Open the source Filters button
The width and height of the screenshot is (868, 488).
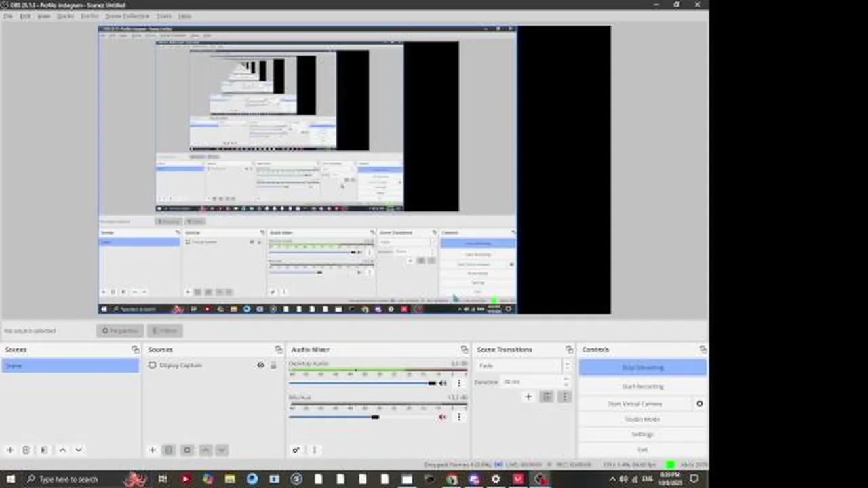pyautogui.click(x=165, y=331)
